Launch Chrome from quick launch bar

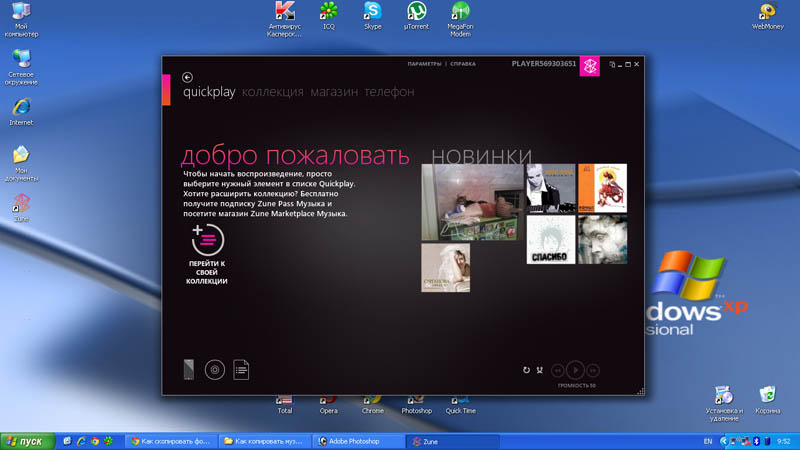[x=95, y=441]
